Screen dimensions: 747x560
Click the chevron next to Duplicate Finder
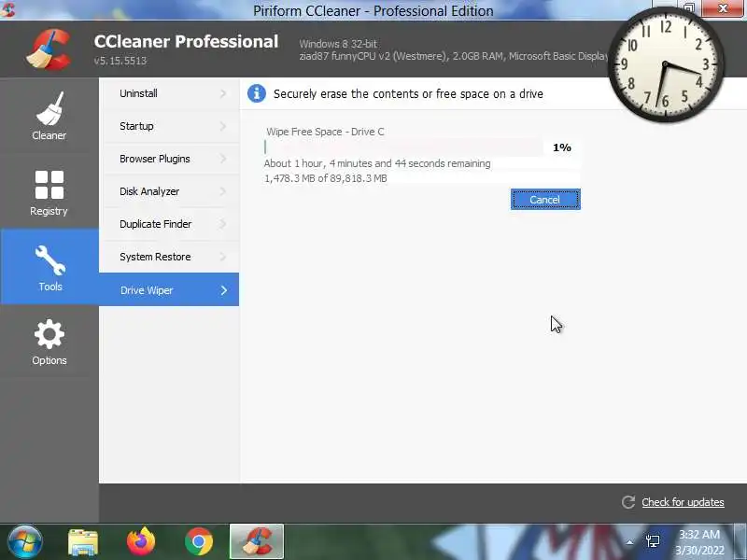click(x=223, y=224)
